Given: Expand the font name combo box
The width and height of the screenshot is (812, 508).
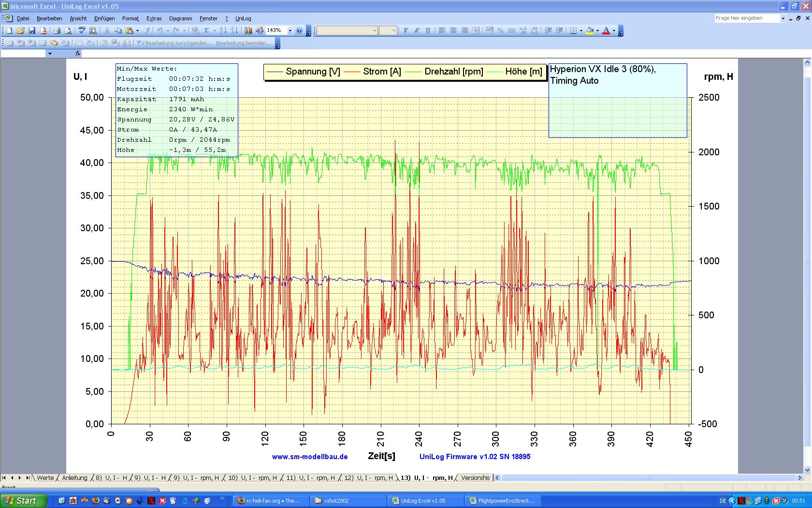Looking at the screenshot, I should coord(375,30).
